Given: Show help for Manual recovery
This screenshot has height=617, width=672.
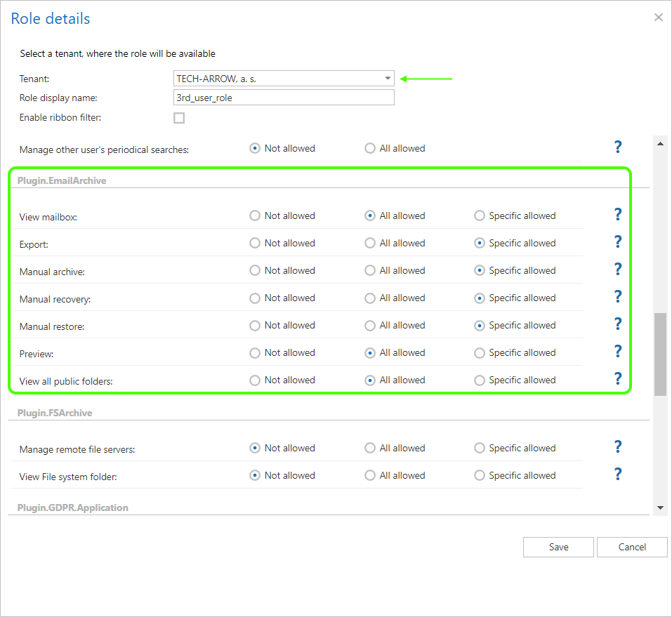Looking at the screenshot, I should pos(618,297).
